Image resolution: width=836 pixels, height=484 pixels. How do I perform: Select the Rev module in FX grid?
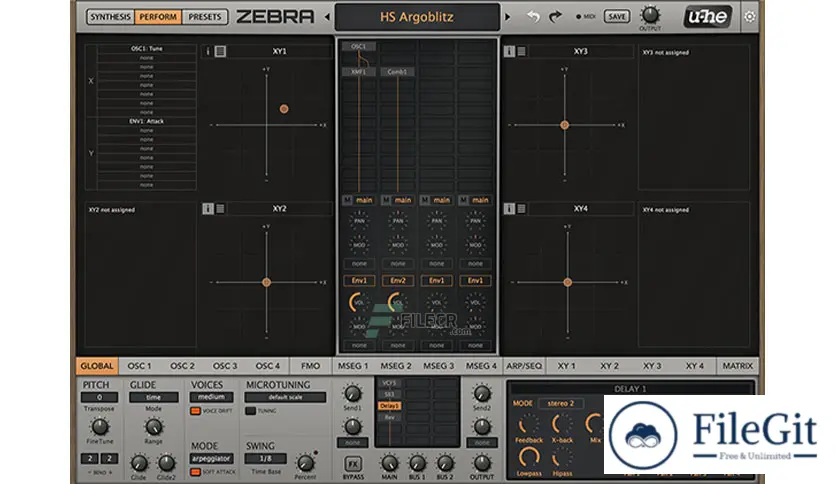point(389,417)
